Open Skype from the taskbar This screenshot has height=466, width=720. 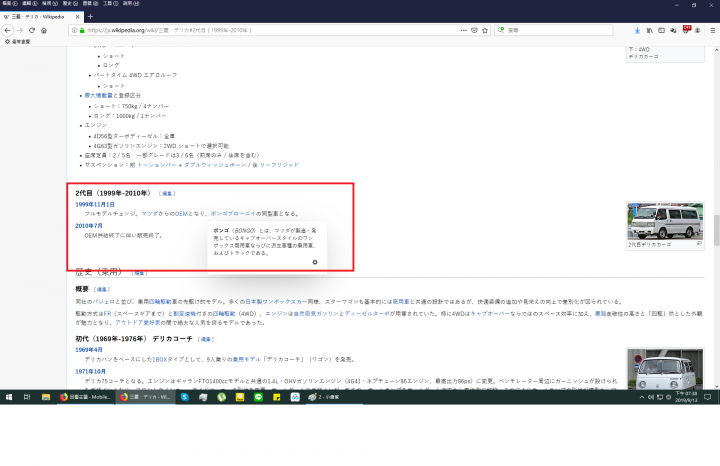click(185, 397)
